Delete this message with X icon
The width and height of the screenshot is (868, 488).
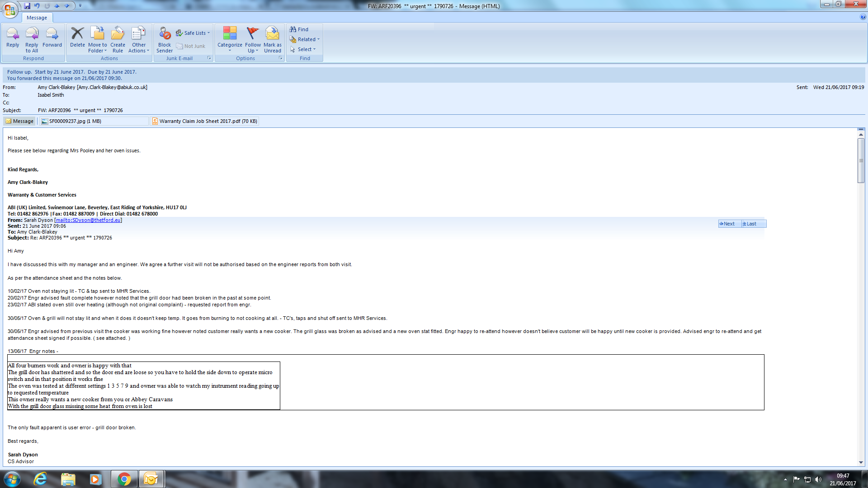[x=77, y=38]
